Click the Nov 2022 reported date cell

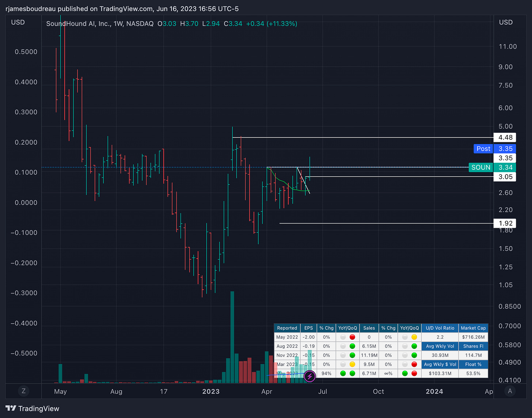[x=287, y=355]
